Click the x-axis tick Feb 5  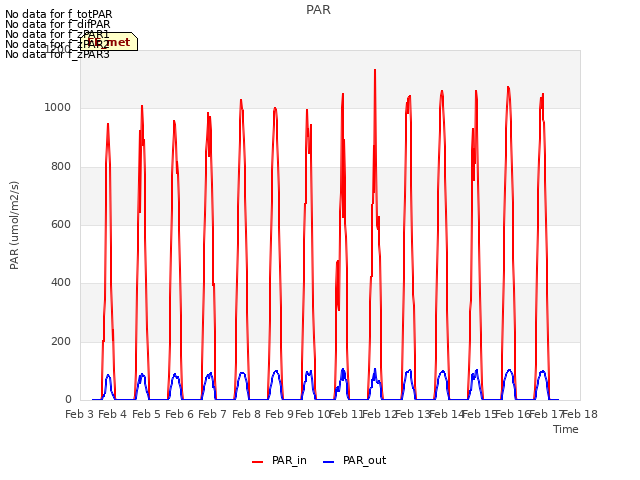pyautogui.click(x=146, y=414)
